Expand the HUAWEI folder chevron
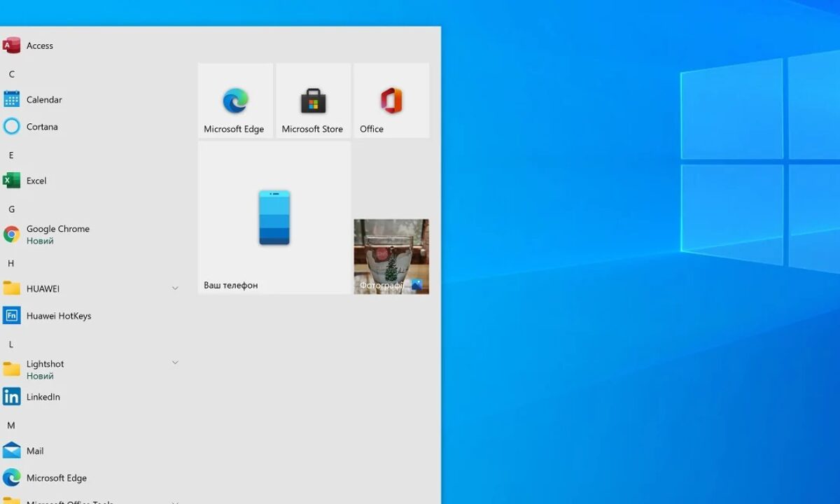This screenshot has height=504, width=840. point(175,288)
